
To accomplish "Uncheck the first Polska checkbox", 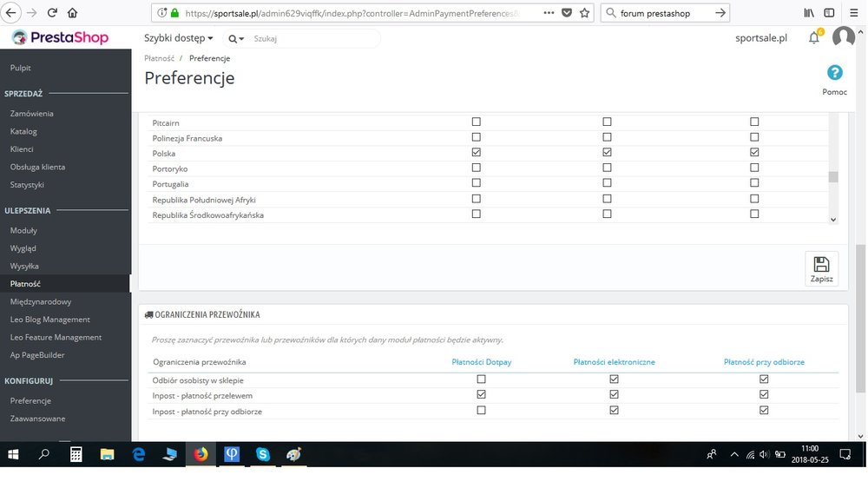I will click(x=476, y=152).
